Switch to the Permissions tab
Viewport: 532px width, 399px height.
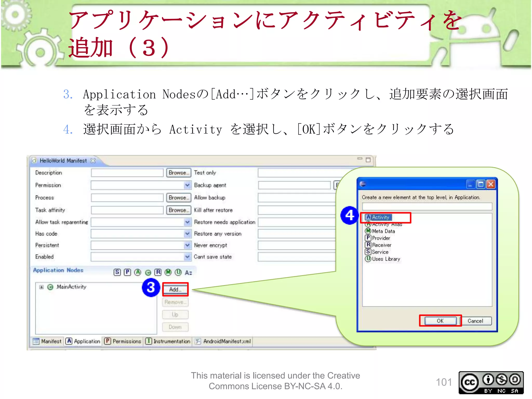pos(123,341)
